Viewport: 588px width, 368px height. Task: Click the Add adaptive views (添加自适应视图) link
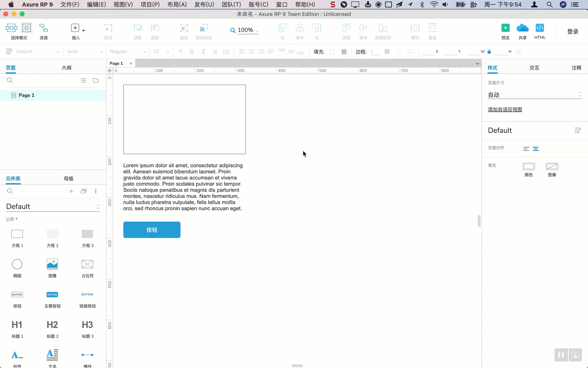click(x=505, y=110)
